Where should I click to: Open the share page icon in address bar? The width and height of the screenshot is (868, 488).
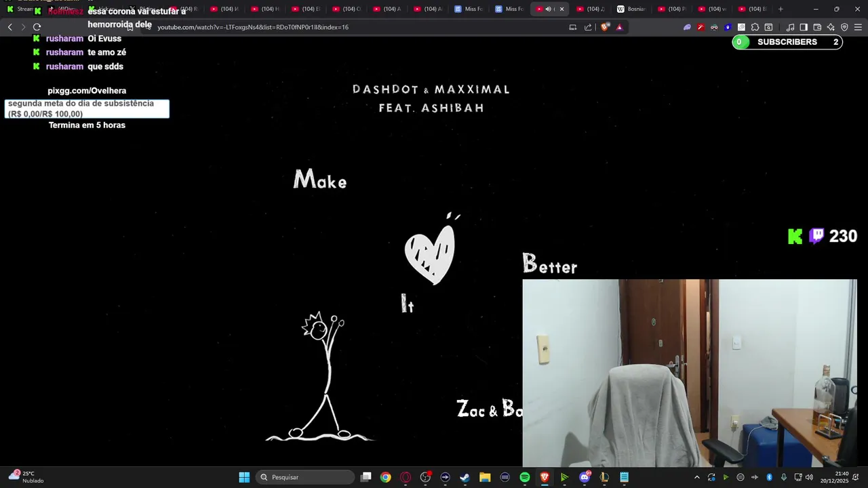(588, 27)
